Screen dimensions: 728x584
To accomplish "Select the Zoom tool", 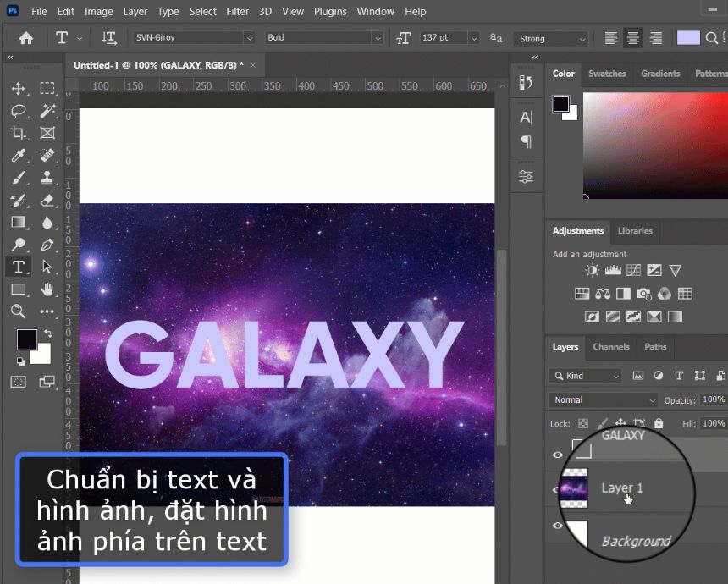I will (x=18, y=311).
